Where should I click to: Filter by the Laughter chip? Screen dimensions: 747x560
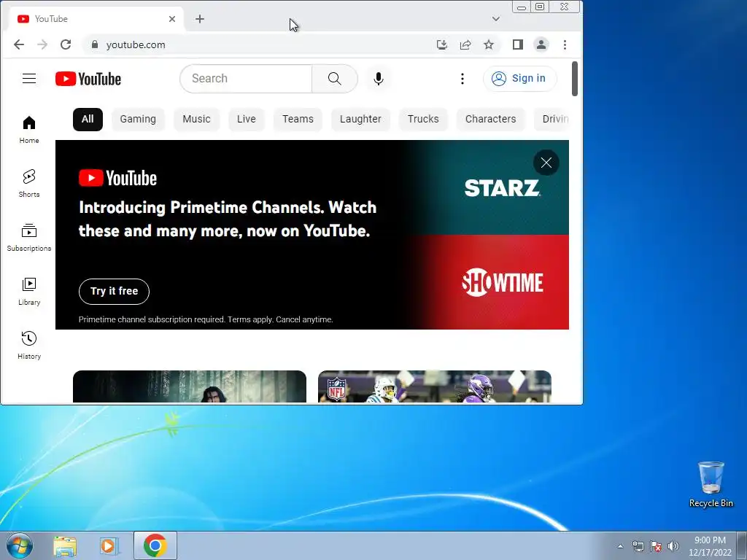pos(360,119)
